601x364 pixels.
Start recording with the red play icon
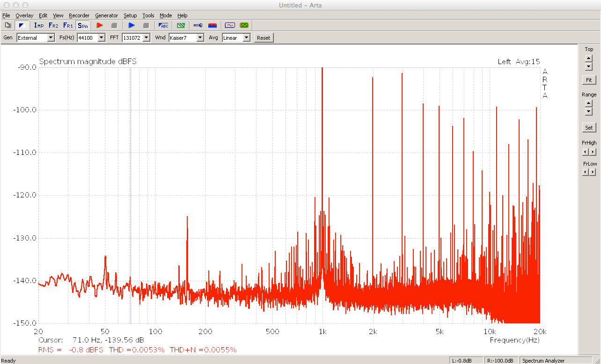point(99,25)
